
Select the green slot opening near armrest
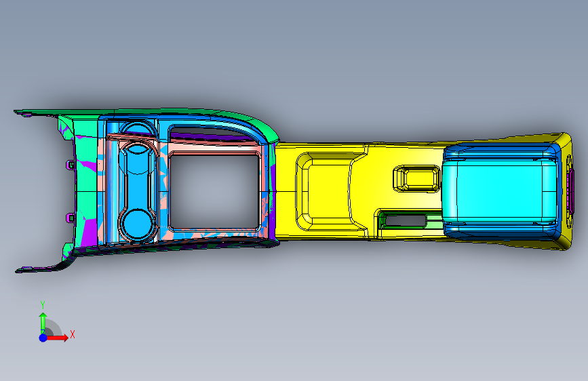click(405, 220)
